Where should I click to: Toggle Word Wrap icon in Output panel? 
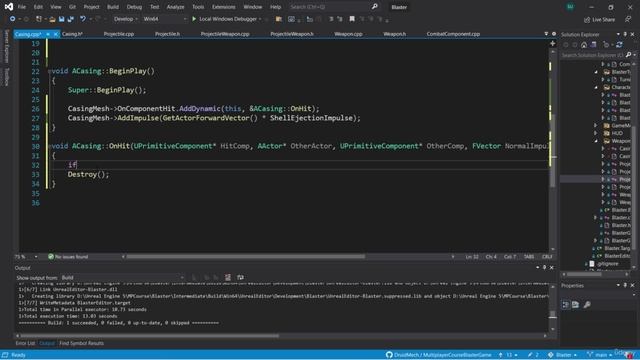(x=240, y=278)
